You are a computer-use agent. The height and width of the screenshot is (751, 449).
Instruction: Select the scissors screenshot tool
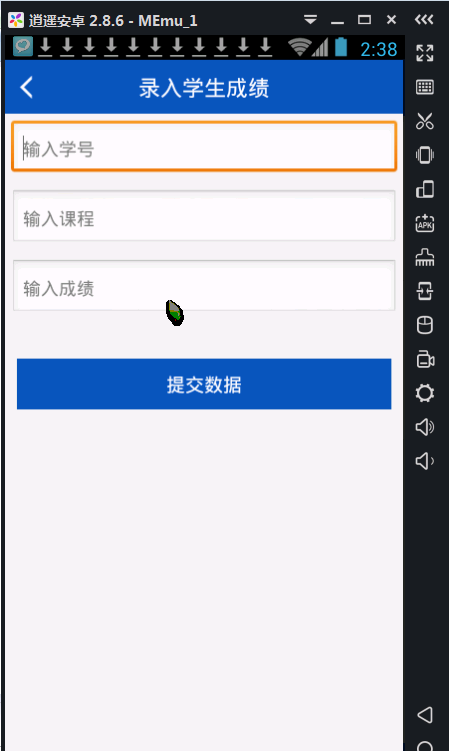pyautogui.click(x=425, y=121)
